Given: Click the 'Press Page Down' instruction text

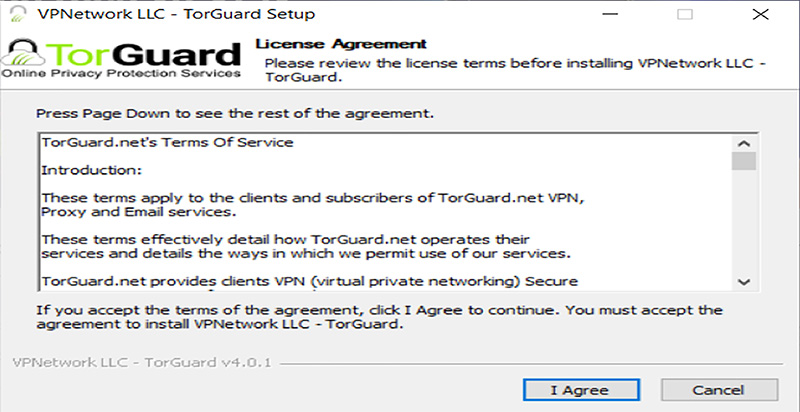Looking at the screenshot, I should (235, 113).
